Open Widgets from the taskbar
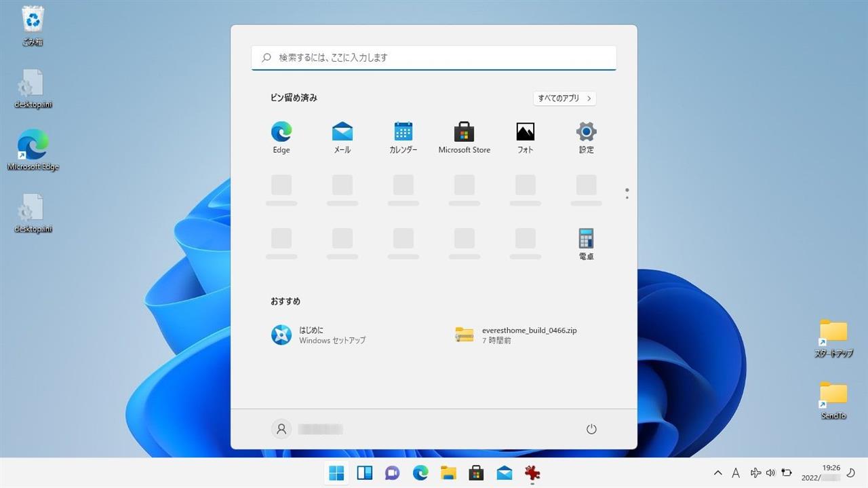868x488 pixels. tap(365, 473)
